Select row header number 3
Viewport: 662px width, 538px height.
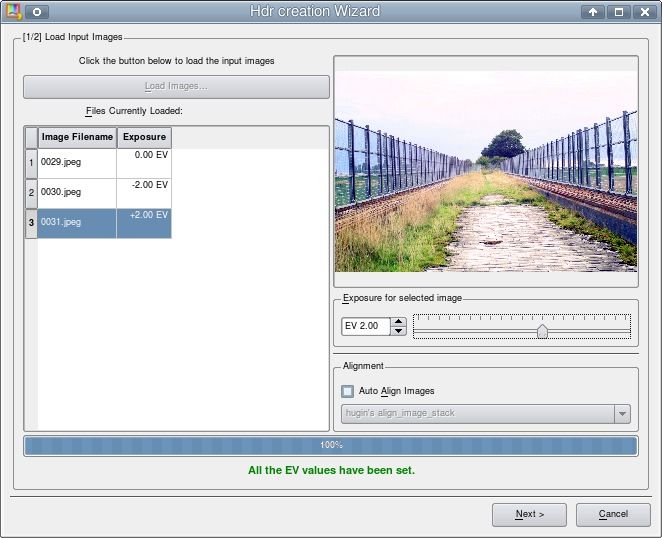[31, 223]
